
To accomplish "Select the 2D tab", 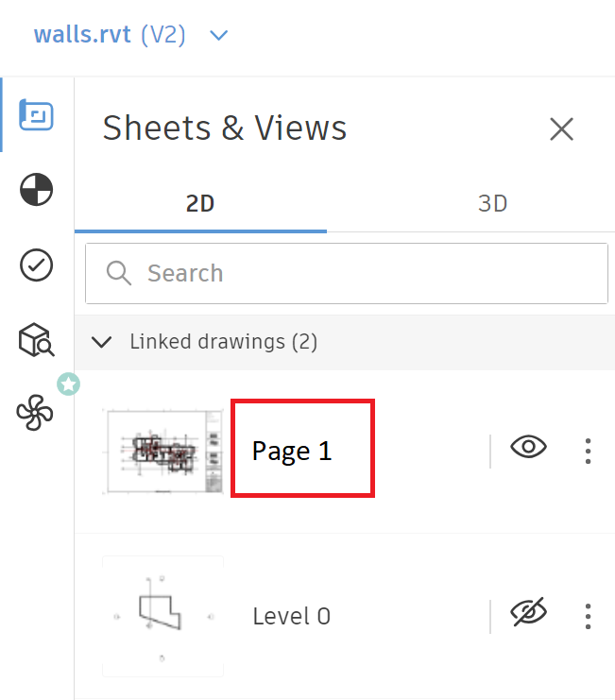I will [200, 203].
